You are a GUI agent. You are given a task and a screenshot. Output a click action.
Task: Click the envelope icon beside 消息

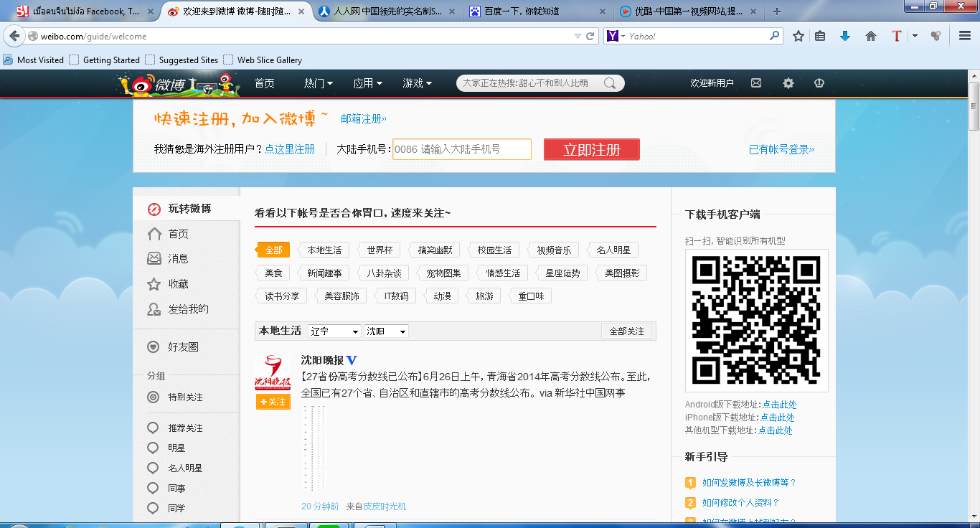[154, 258]
